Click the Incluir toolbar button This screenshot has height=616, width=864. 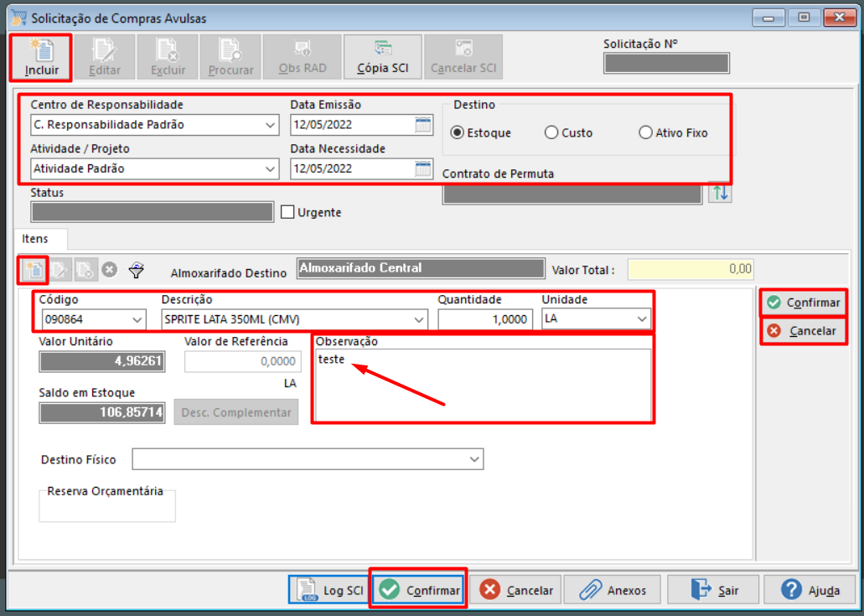tap(41, 58)
